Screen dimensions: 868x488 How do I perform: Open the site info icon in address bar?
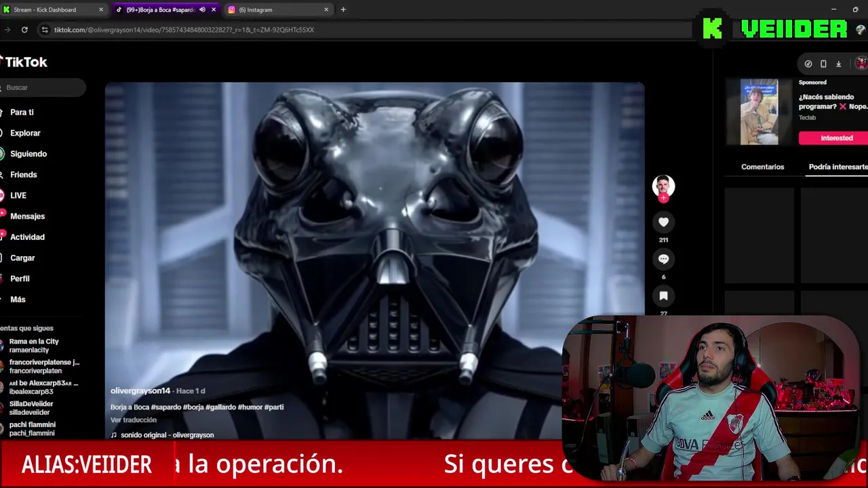click(x=45, y=30)
